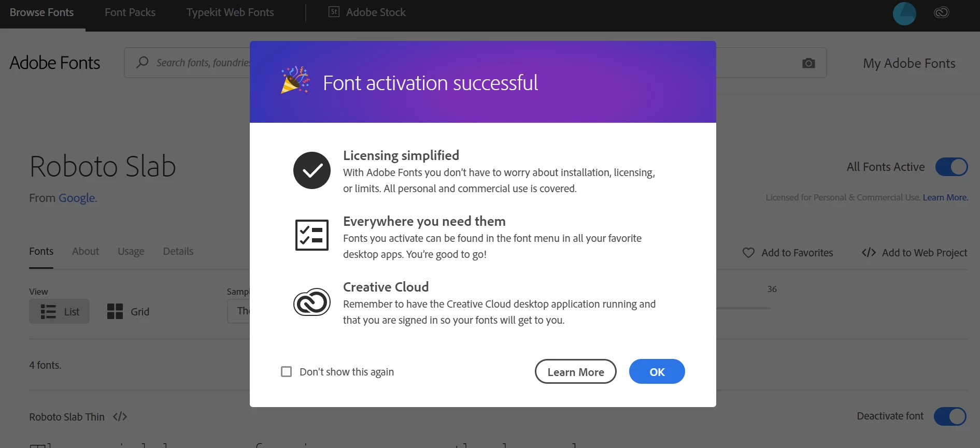Click the sample text field
This screenshot has height=448, width=980.
(x=238, y=311)
